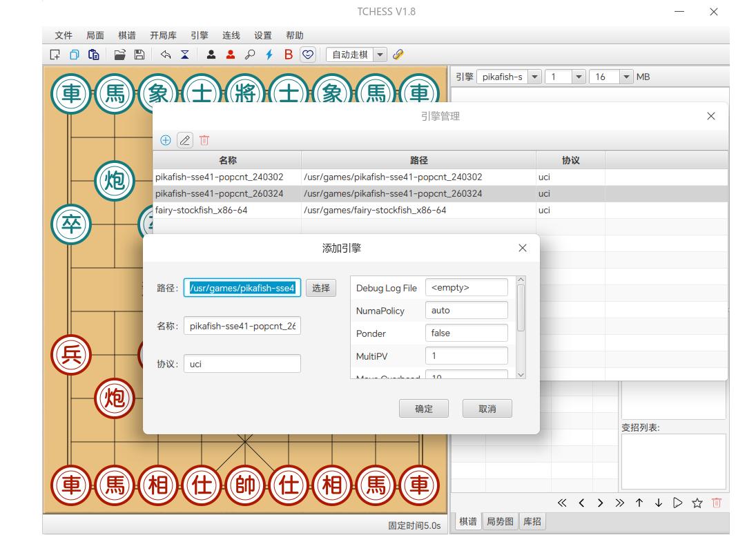Delete engine with the trash icon
The height and width of the screenshot is (542, 756).
pyautogui.click(x=204, y=140)
